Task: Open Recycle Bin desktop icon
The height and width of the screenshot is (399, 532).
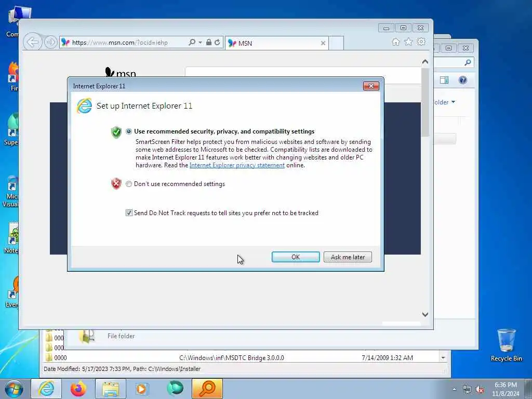Action: [507, 345]
